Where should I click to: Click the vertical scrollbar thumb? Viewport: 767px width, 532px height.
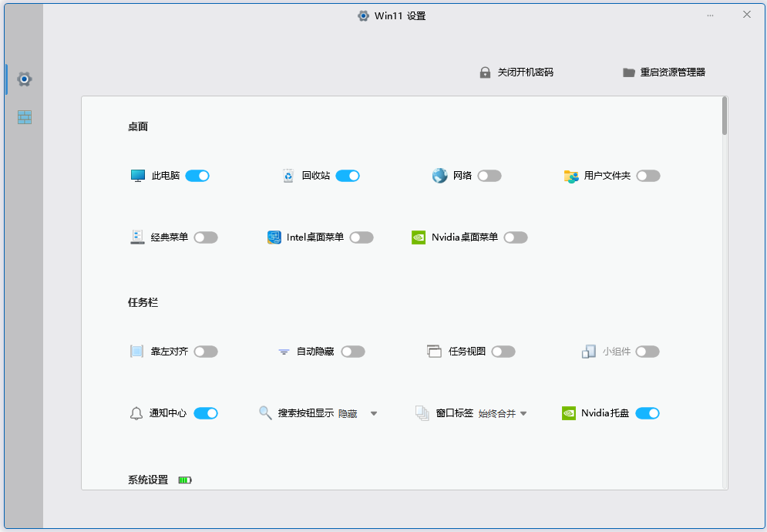(x=725, y=116)
